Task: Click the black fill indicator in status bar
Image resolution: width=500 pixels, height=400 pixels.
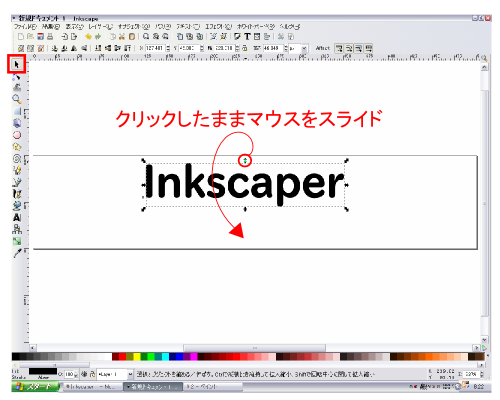Action: (x=43, y=371)
